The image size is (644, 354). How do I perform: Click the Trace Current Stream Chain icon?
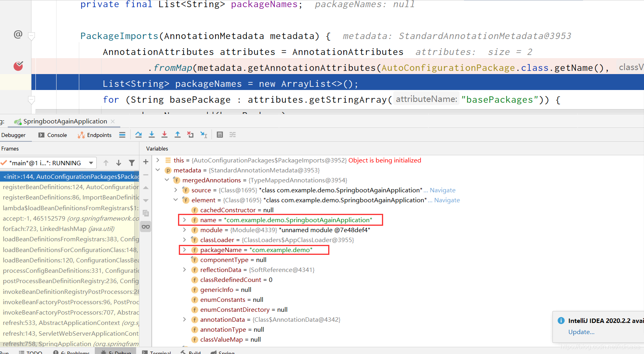point(233,135)
